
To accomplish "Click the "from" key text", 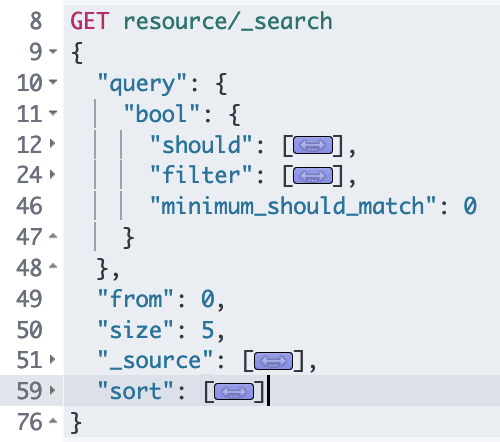I will (x=135, y=299).
